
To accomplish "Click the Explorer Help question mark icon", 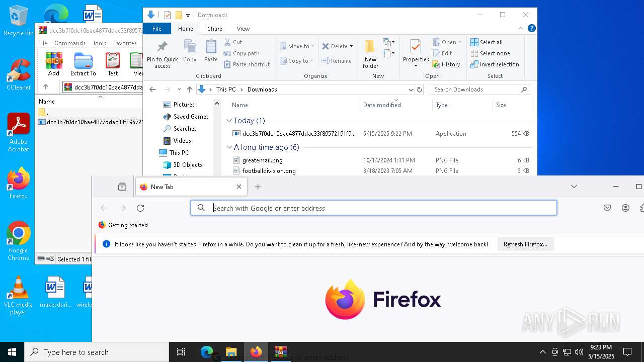I will tap(531, 29).
